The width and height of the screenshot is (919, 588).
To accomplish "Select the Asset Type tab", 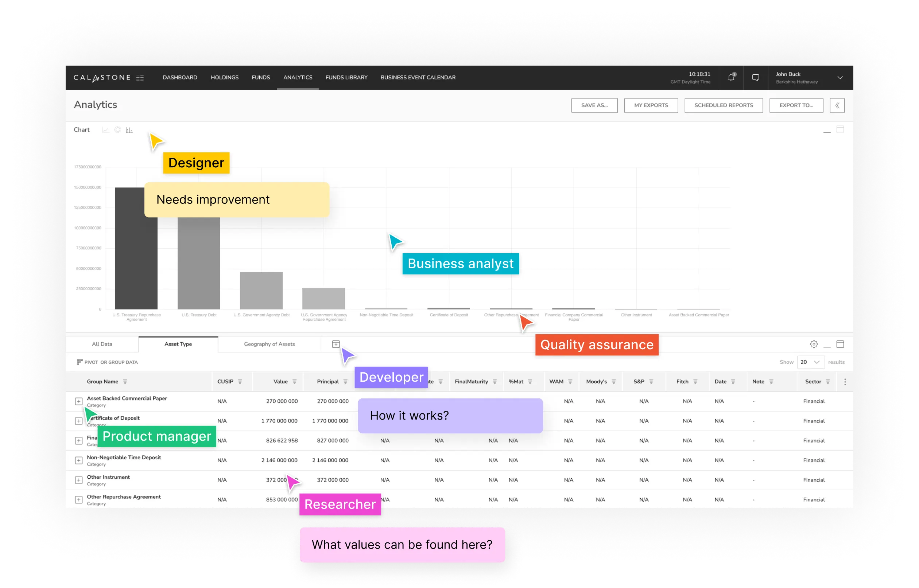I will click(178, 343).
